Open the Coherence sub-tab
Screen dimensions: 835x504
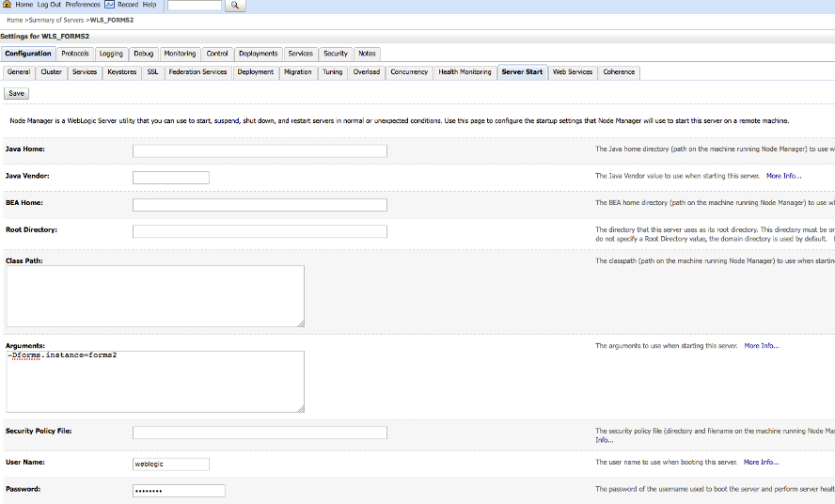(x=619, y=72)
